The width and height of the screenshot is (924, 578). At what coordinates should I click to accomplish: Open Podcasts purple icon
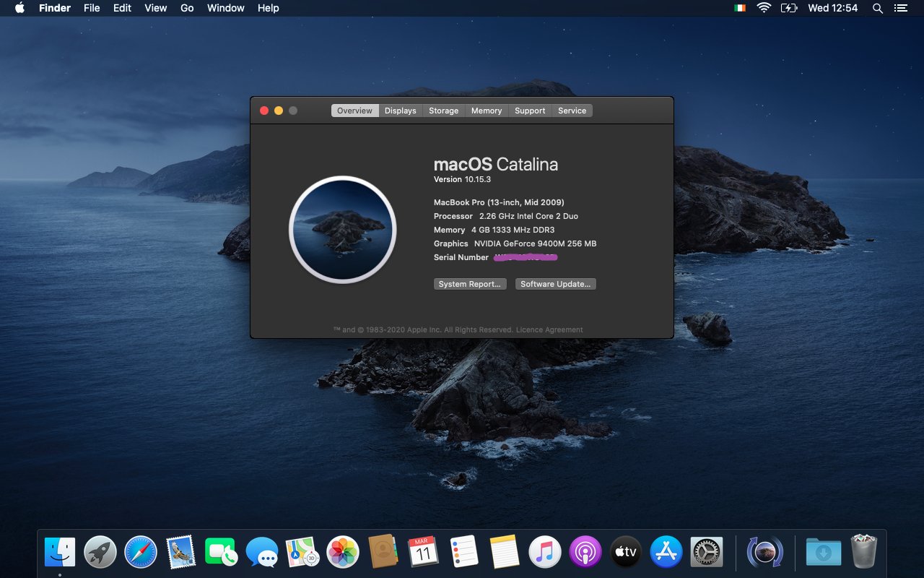pos(585,553)
